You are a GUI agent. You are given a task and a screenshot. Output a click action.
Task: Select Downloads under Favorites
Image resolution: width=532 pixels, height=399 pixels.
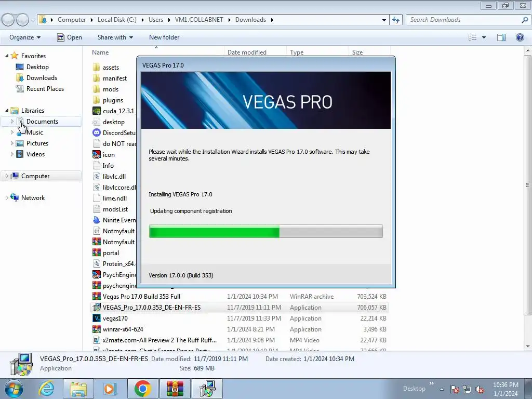click(42, 78)
